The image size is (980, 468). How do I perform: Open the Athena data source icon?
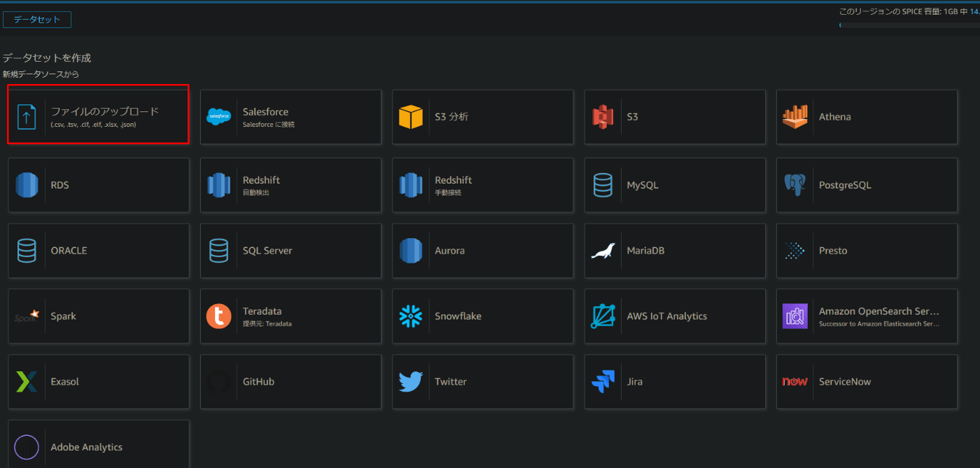pyautogui.click(x=794, y=116)
